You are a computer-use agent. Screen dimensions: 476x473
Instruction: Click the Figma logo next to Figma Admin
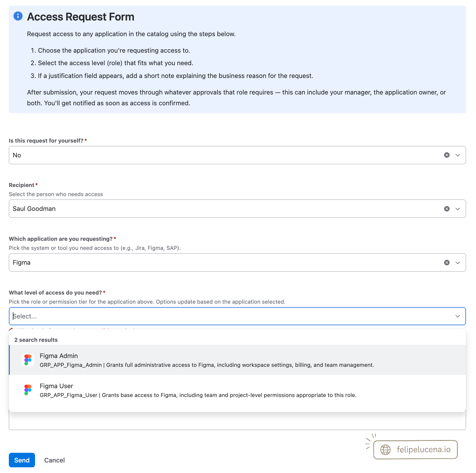click(x=28, y=360)
